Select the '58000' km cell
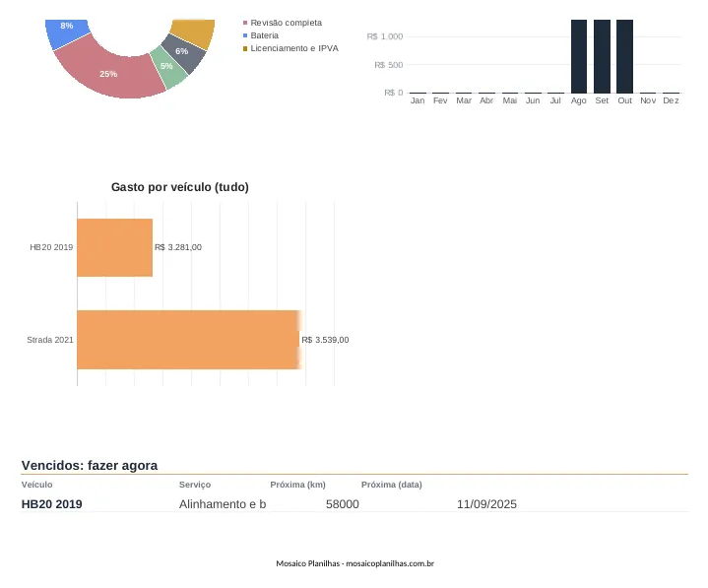 (343, 504)
